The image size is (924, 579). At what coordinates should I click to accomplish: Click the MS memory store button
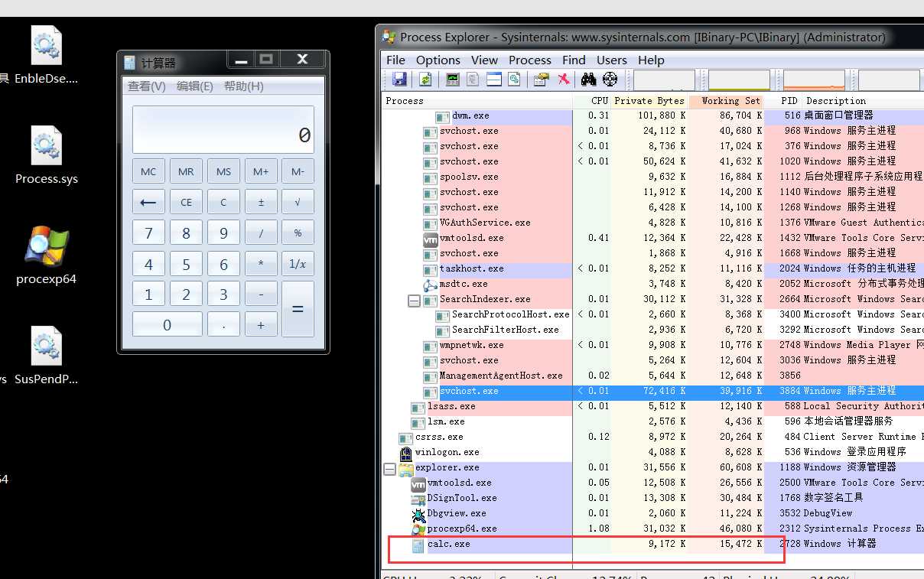coord(223,171)
